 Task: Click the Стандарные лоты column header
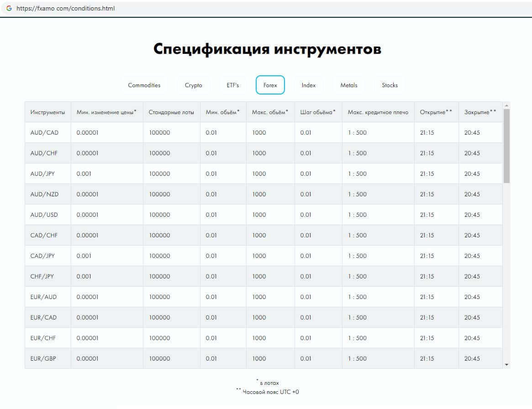pos(171,112)
